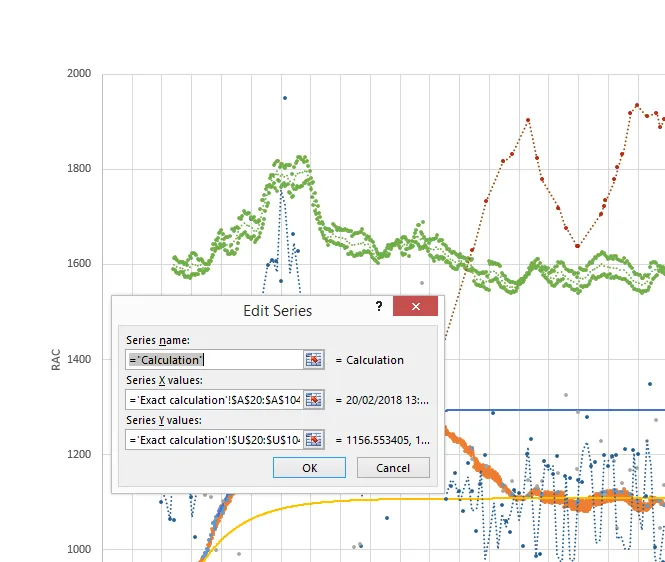
Task: Open the help question mark in Edit Series
Action: coord(379,306)
